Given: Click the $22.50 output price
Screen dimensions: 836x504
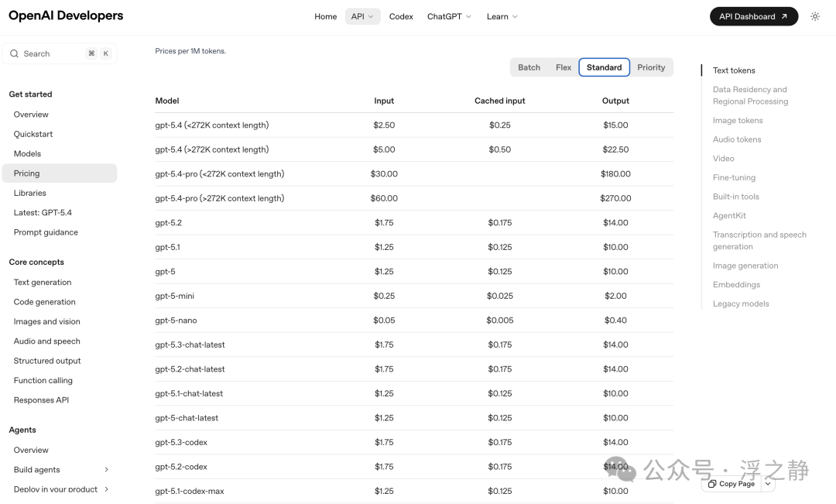Looking at the screenshot, I should tap(615, 149).
